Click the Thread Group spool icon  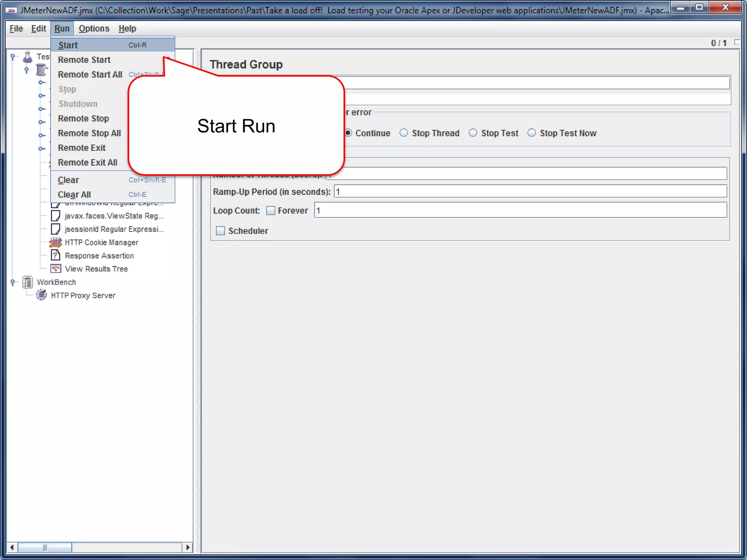point(42,70)
